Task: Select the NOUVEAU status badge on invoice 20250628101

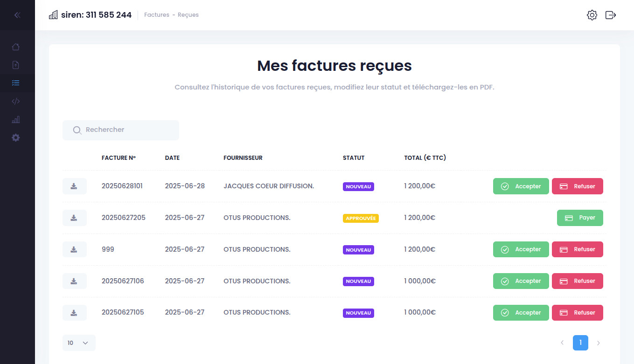Action: tap(358, 186)
